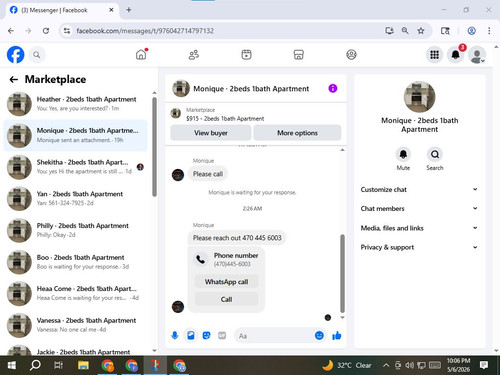This screenshot has width=500, height=375.
Task: Click the chat messages scrollbar thumb
Action: click(342, 273)
